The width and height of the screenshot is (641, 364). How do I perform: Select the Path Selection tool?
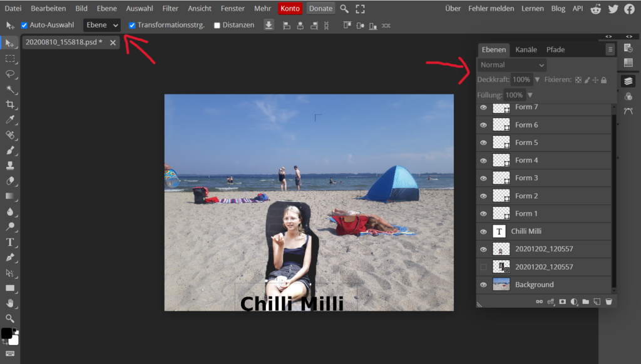coord(10,273)
